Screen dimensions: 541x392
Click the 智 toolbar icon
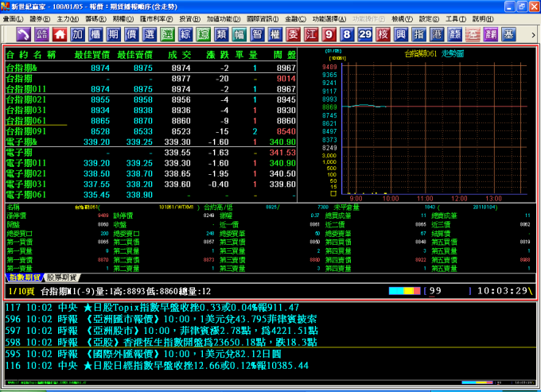tap(257, 34)
